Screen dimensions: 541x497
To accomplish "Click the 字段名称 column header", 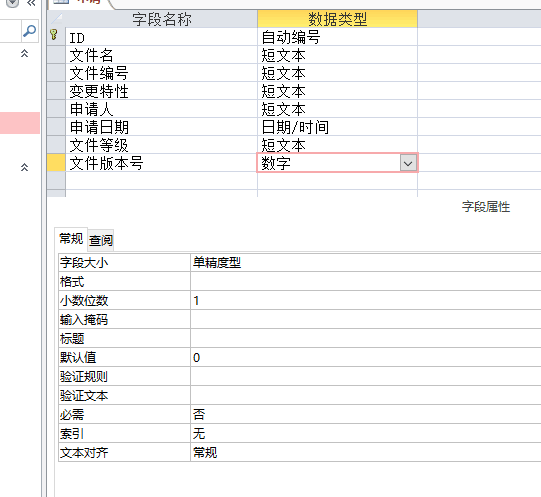I will 161,19.
